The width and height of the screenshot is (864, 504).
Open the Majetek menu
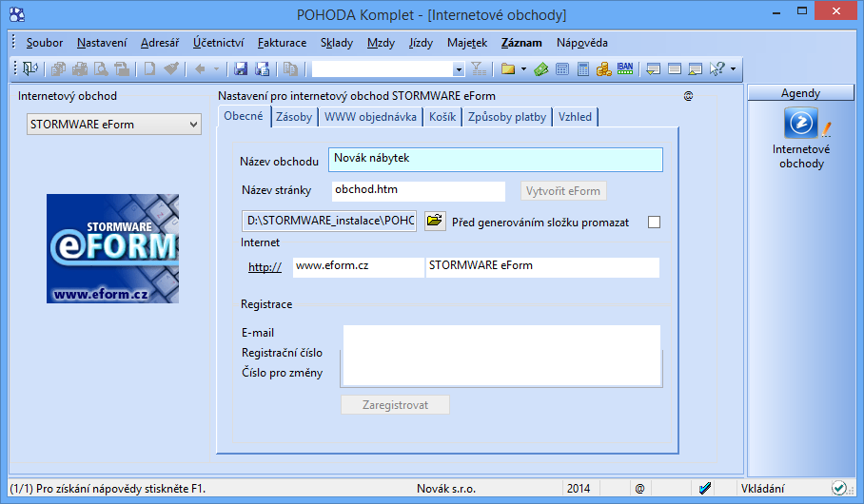point(467,43)
